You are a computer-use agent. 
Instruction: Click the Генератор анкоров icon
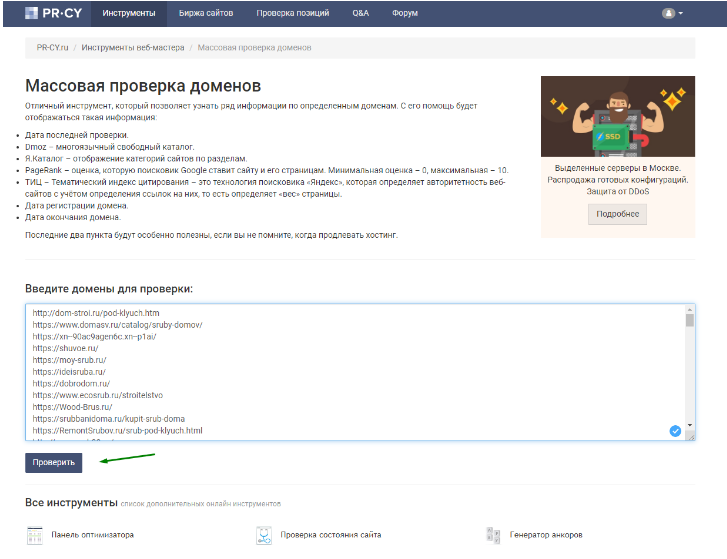click(x=492, y=535)
